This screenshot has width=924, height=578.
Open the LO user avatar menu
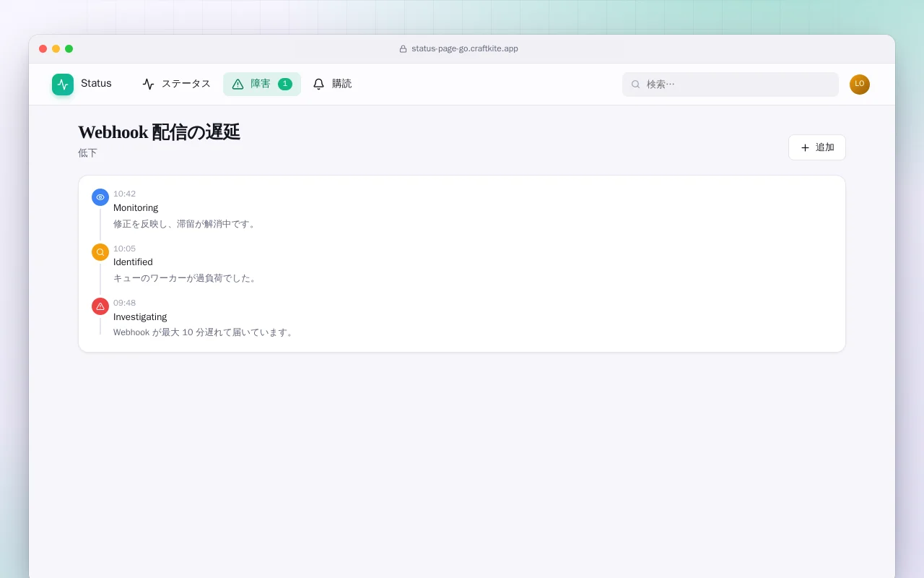pos(860,85)
